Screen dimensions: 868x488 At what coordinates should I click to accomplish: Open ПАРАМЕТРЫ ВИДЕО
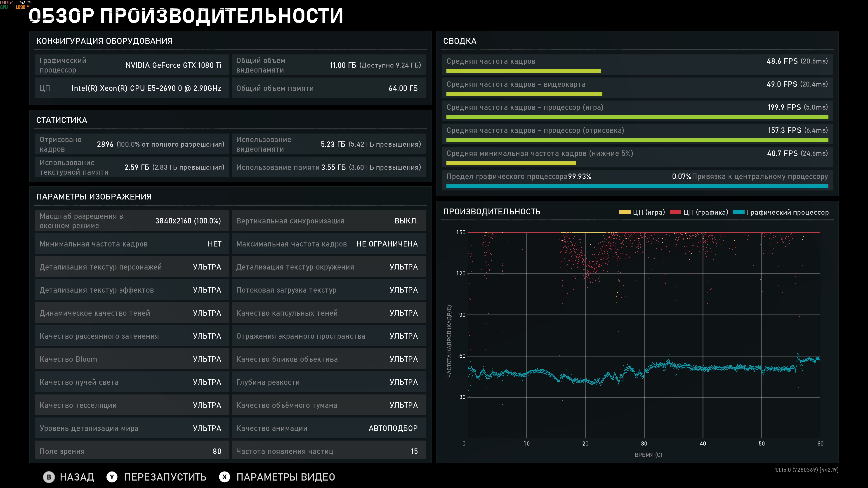pos(285,477)
